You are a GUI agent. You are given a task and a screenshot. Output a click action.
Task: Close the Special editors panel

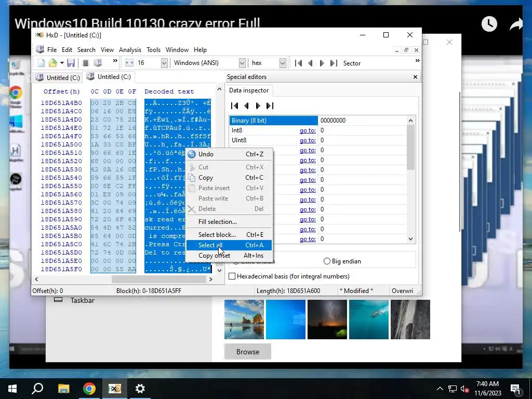click(x=415, y=77)
